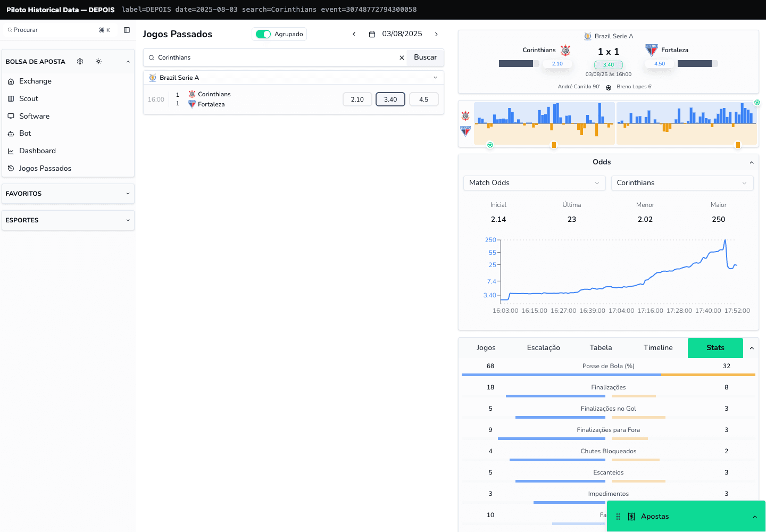Click the Scout columns icon

11,99
